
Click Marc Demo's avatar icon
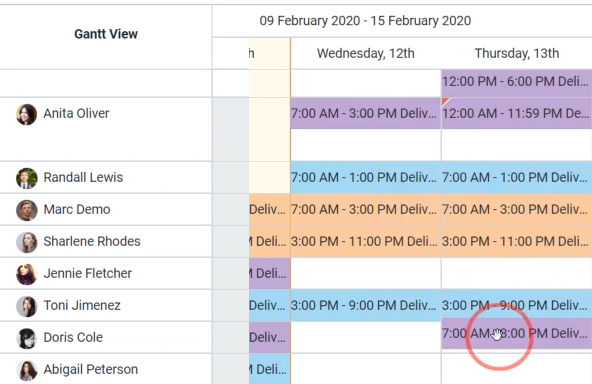click(26, 210)
